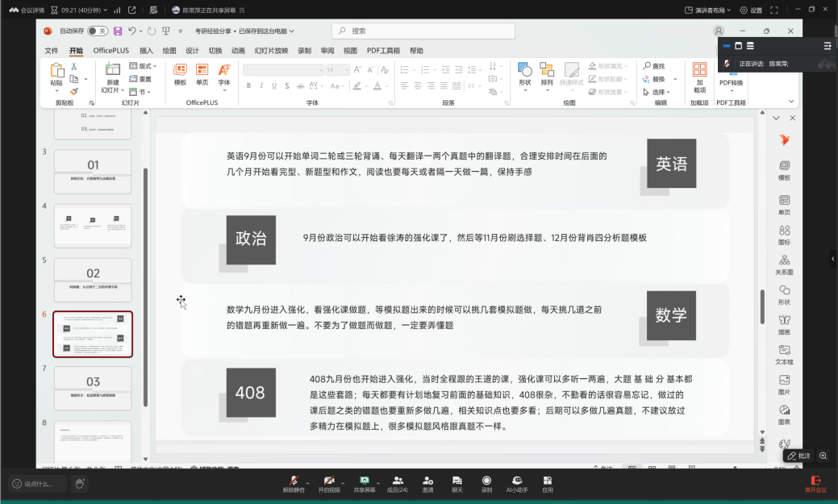Open 关系图 in the OfficePLUS sidebar
This screenshot has width=838, height=504.
pos(784,264)
